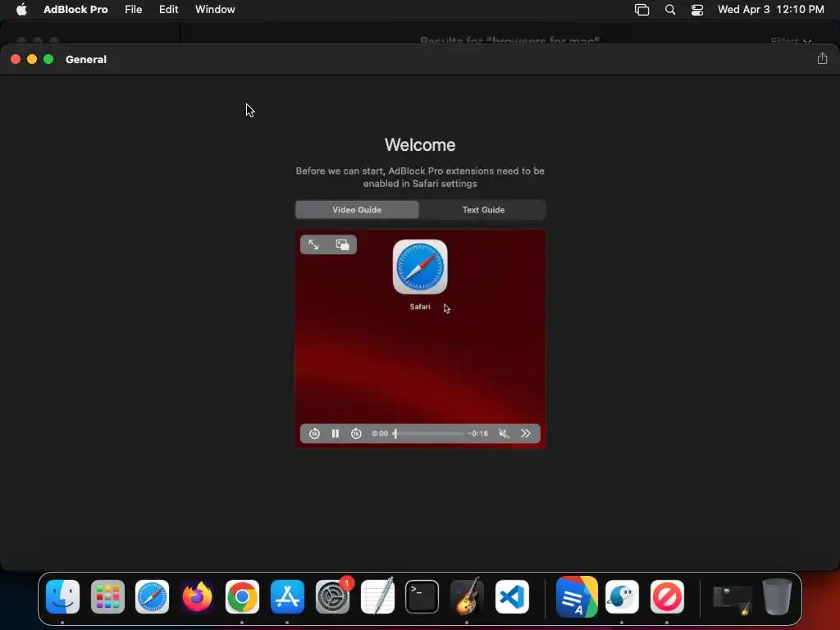
Task: Click the share icon in General window
Action: pos(822,59)
